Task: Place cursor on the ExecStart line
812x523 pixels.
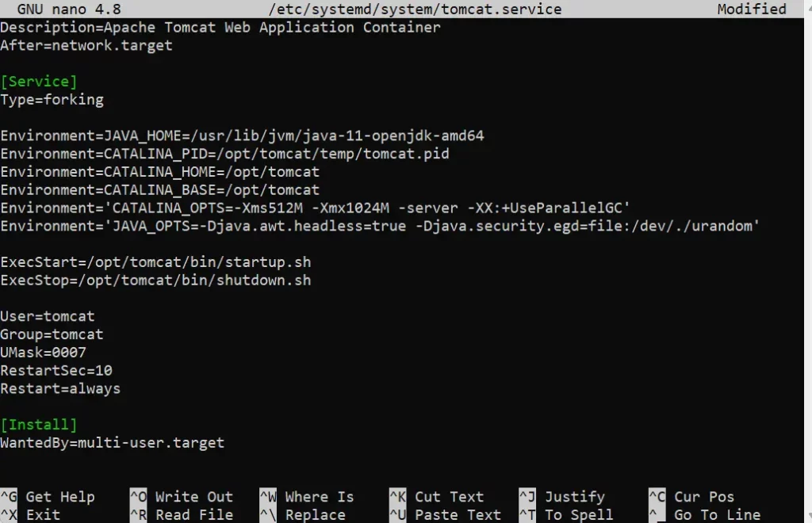Action: click(x=155, y=261)
